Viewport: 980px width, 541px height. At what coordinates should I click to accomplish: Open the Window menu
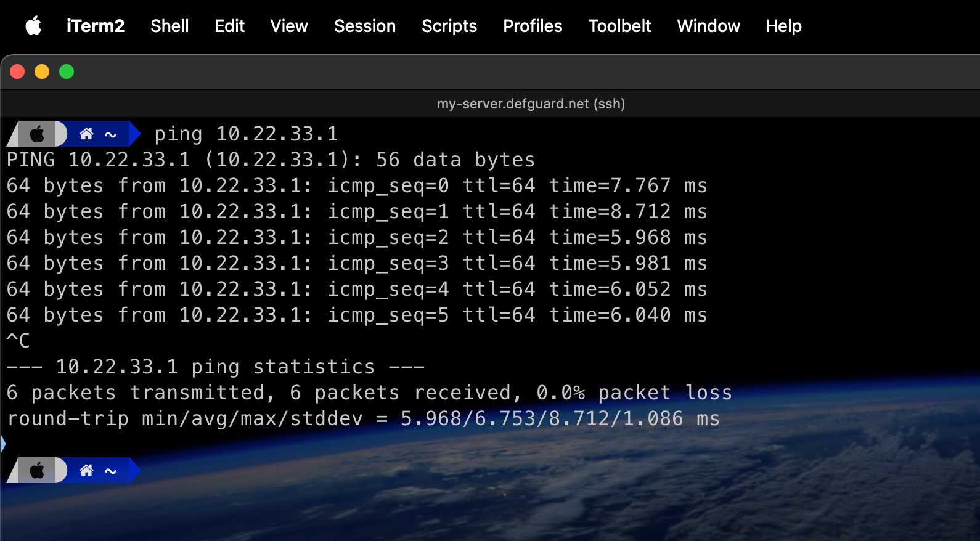708,26
